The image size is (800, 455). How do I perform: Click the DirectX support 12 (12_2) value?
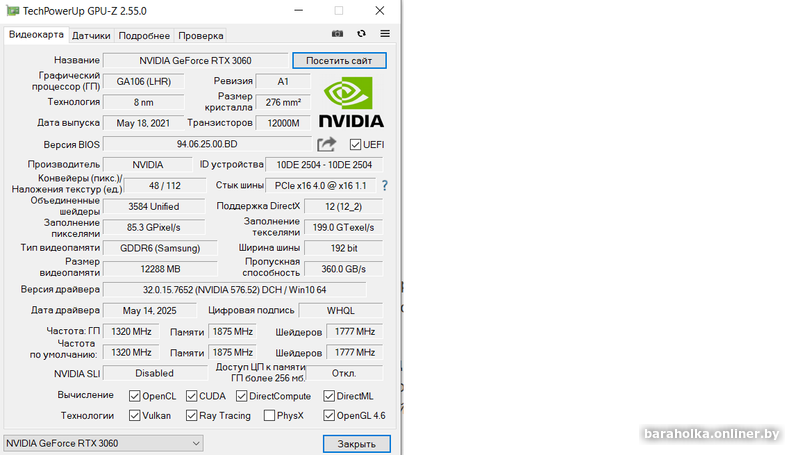pos(343,207)
